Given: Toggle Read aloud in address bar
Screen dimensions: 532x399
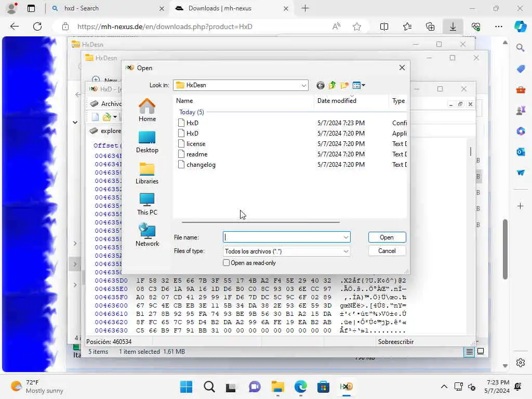Looking at the screenshot, I should click(x=336, y=26).
